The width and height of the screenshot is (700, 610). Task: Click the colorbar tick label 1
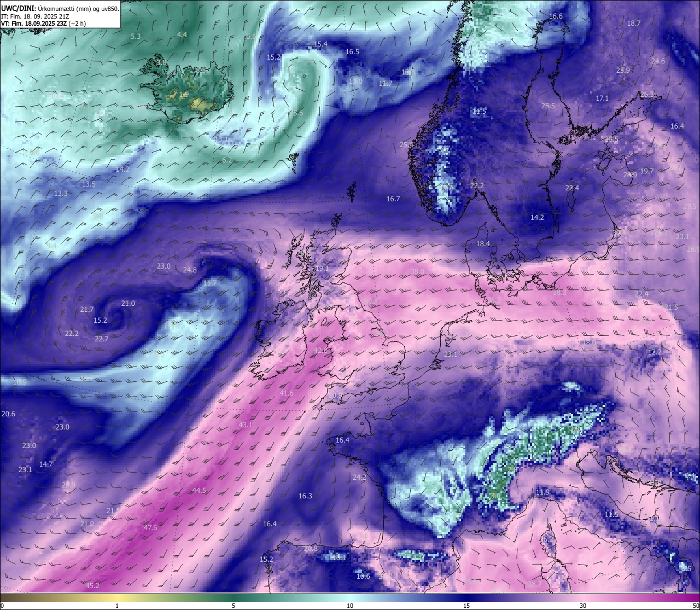pyautogui.click(x=117, y=606)
